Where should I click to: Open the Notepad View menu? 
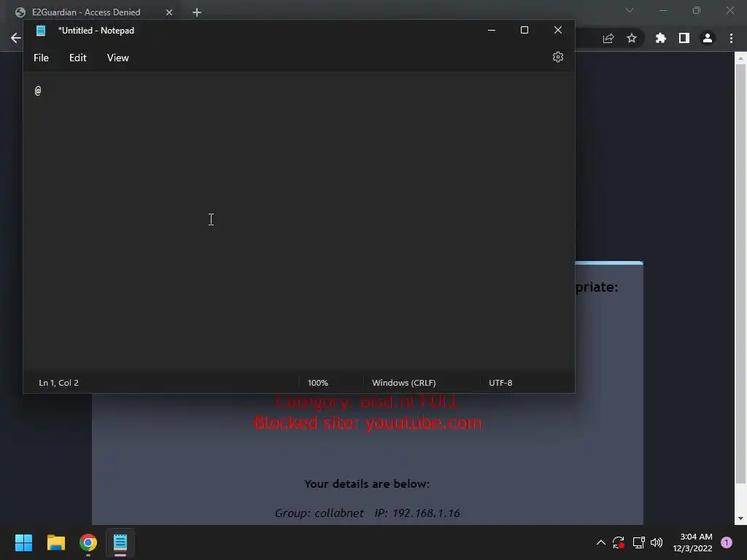(117, 58)
